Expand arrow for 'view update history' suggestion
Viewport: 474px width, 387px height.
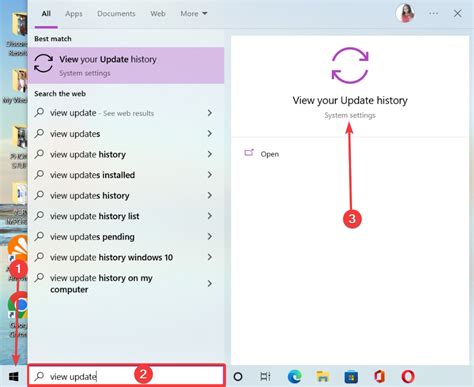(210, 154)
